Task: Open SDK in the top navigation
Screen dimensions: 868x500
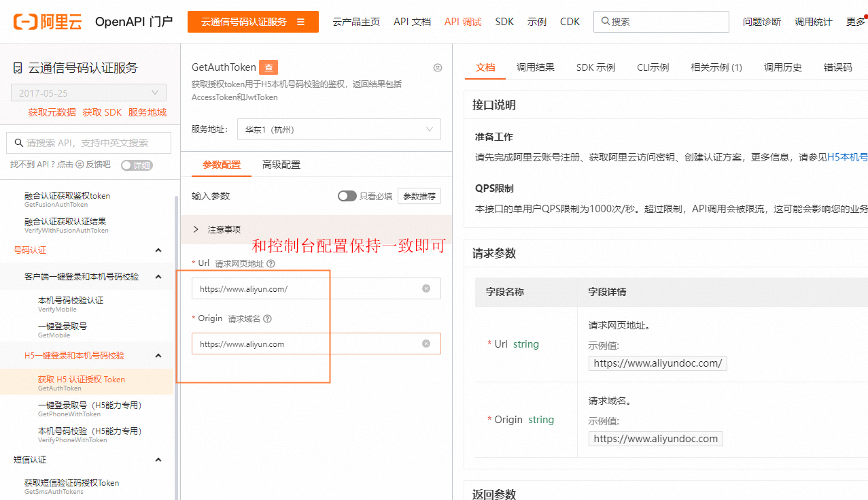Action: pyautogui.click(x=504, y=22)
